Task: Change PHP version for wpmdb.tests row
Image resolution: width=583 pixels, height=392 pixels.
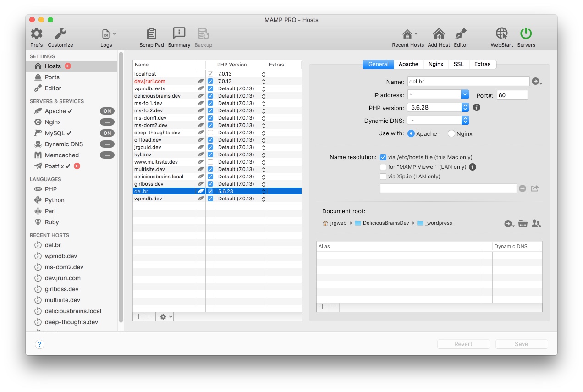Action: coord(264,88)
